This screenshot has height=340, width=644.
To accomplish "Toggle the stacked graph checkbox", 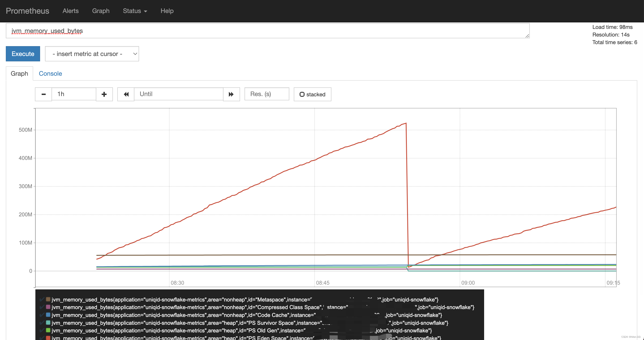I will (x=302, y=94).
